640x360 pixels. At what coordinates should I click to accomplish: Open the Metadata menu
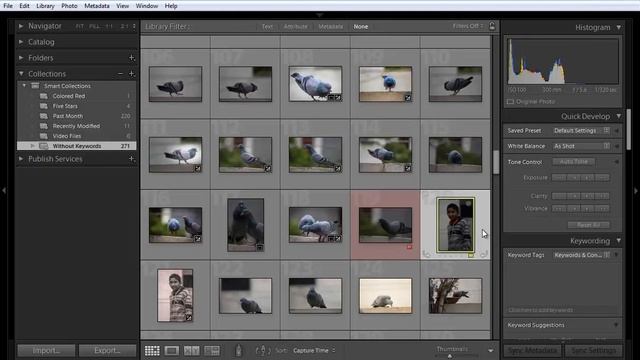(97, 6)
